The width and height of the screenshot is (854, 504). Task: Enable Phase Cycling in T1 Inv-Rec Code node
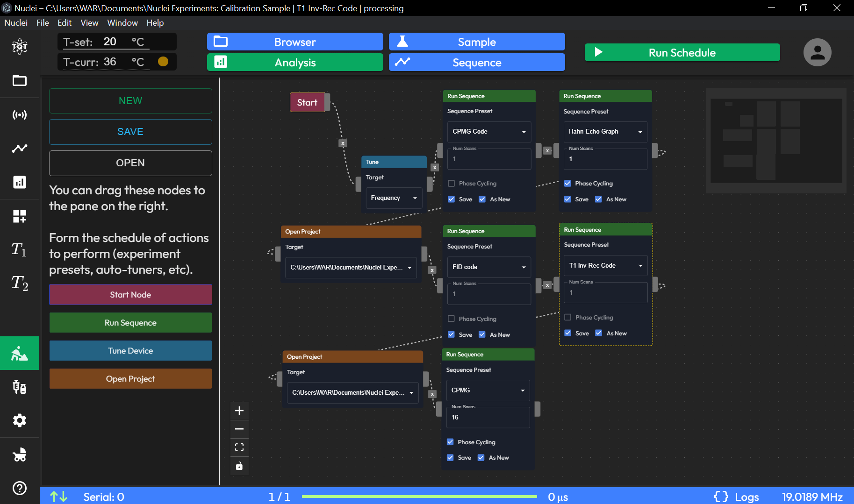pos(568,317)
